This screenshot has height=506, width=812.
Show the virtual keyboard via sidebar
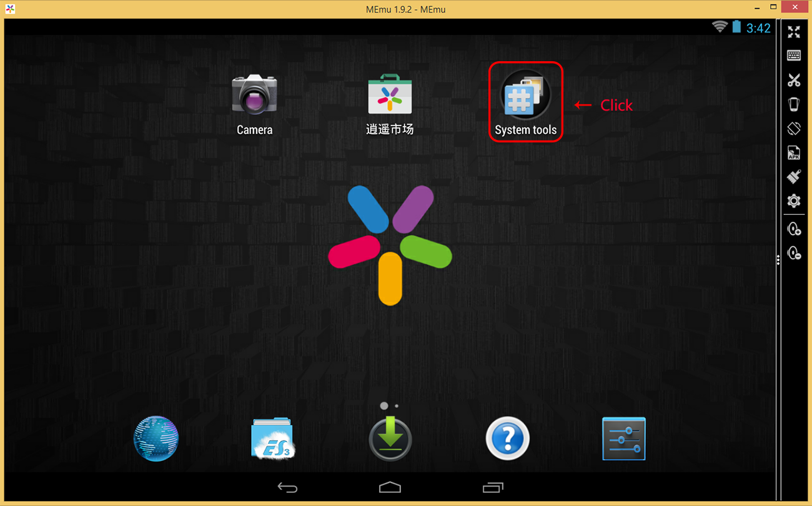pos(793,55)
